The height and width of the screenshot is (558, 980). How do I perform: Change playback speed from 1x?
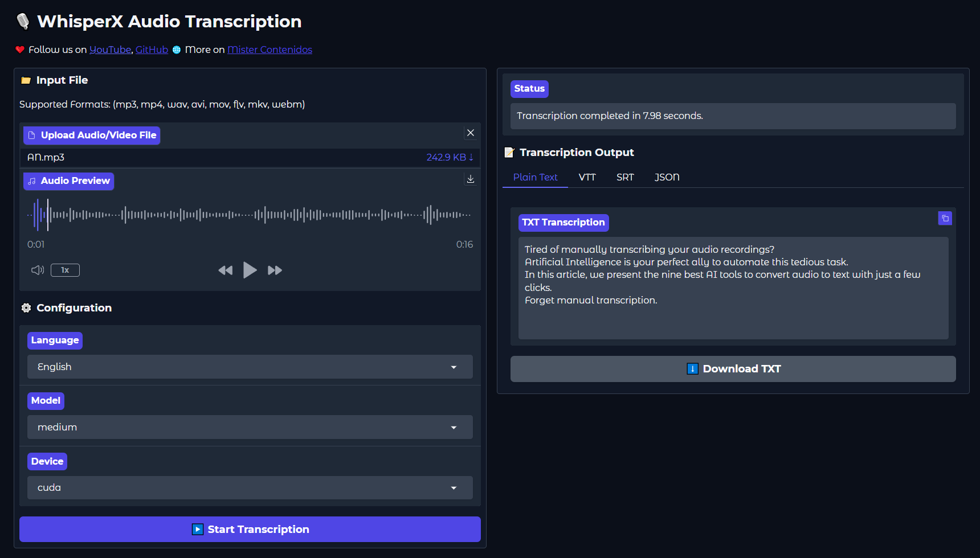pyautogui.click(x=65, y=270)
